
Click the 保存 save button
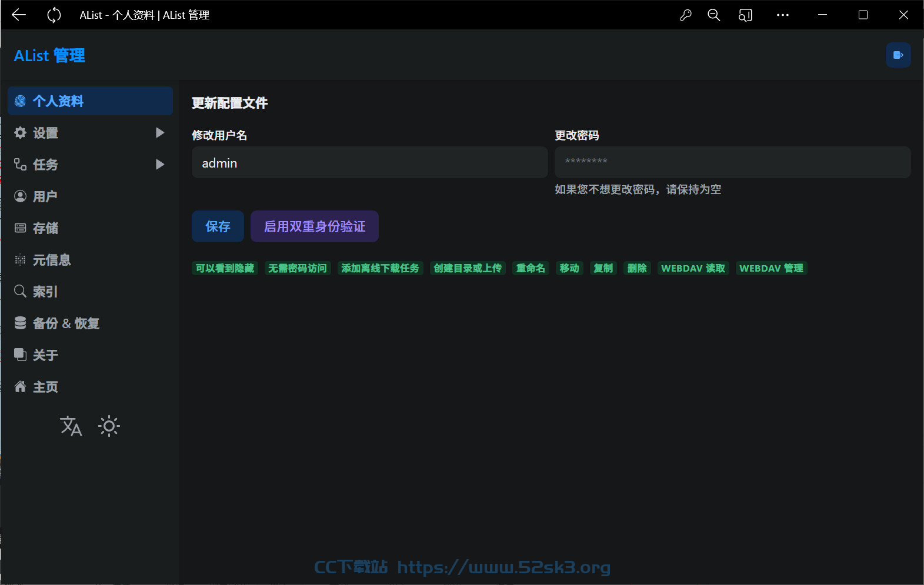coord(218,226)
